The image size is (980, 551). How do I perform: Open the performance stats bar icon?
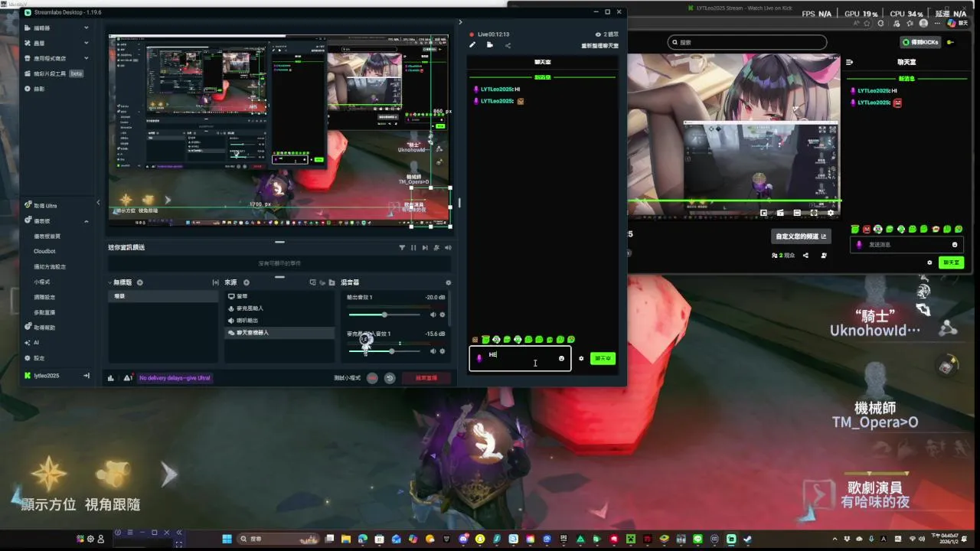click(x=111, y=378)
